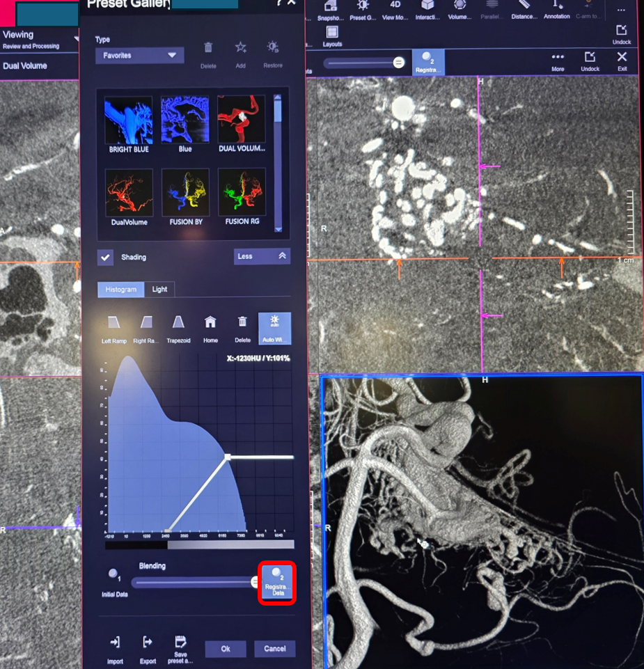Collapse the options with the Less expander
The width and height of the screenshot is (644, 669).
pyautogui.click(x=262, y=257)
